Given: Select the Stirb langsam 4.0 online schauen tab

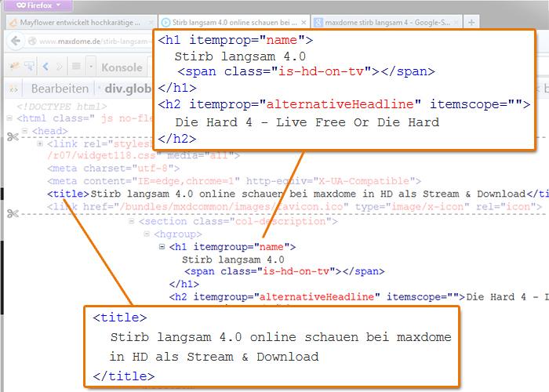Looking at the screenshot, I should click(x=234, y=23).
